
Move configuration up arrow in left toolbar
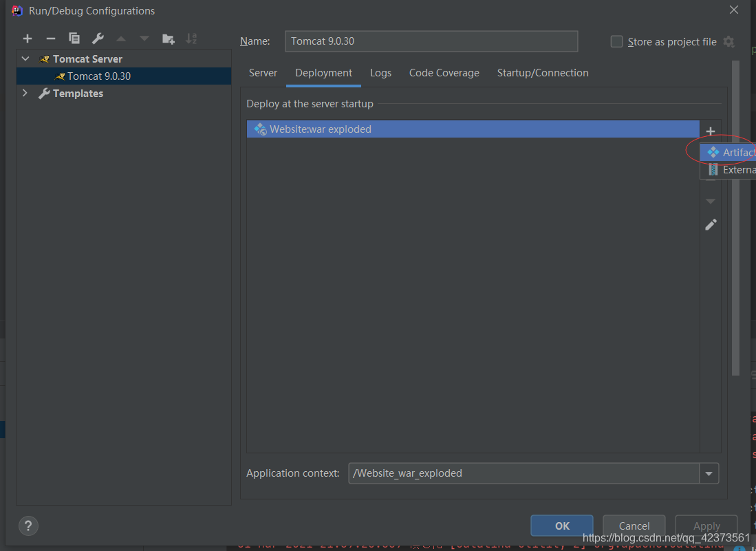click(x=121, y=39)
